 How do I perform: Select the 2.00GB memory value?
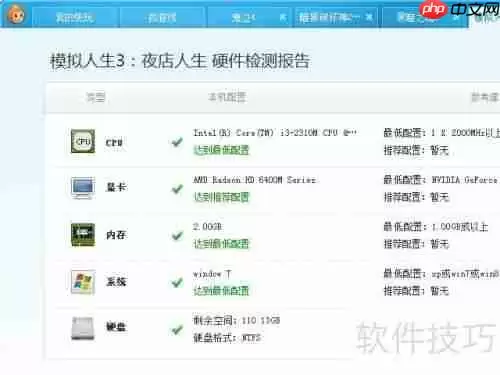[x=208, y=227]
